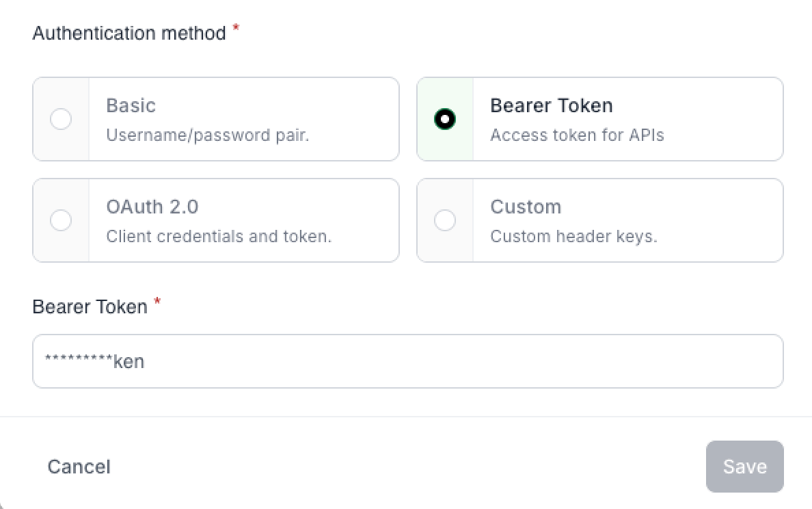Pick the OAuth 2.0 card title

point(152,207)
